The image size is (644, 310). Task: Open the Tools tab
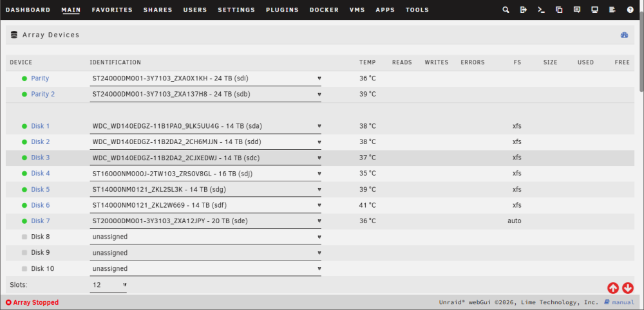click(417, 10)
